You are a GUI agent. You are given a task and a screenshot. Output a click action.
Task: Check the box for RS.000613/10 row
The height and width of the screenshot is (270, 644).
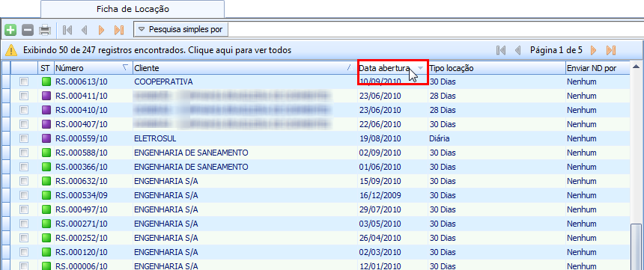[x=24, y=82]
